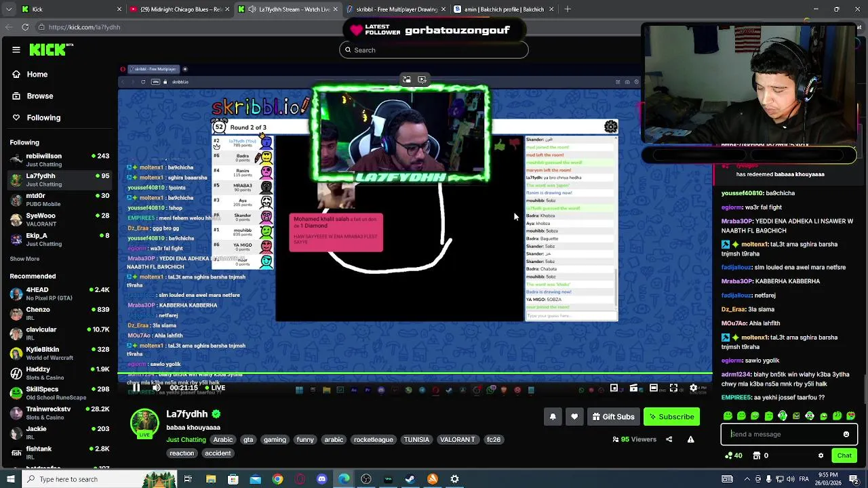
Task: Enter fullscreen on the video player
Action: tap(673, 388)
